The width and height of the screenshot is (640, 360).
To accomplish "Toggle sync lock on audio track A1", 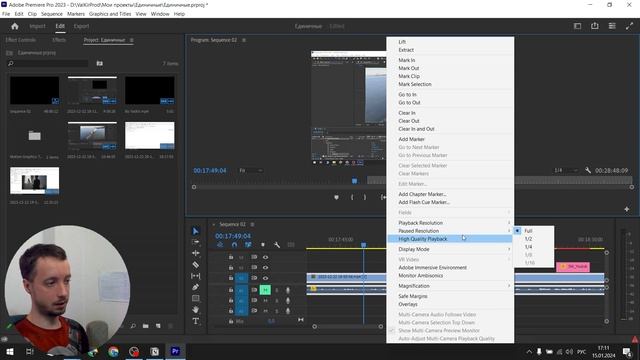I will click(254, 290).
